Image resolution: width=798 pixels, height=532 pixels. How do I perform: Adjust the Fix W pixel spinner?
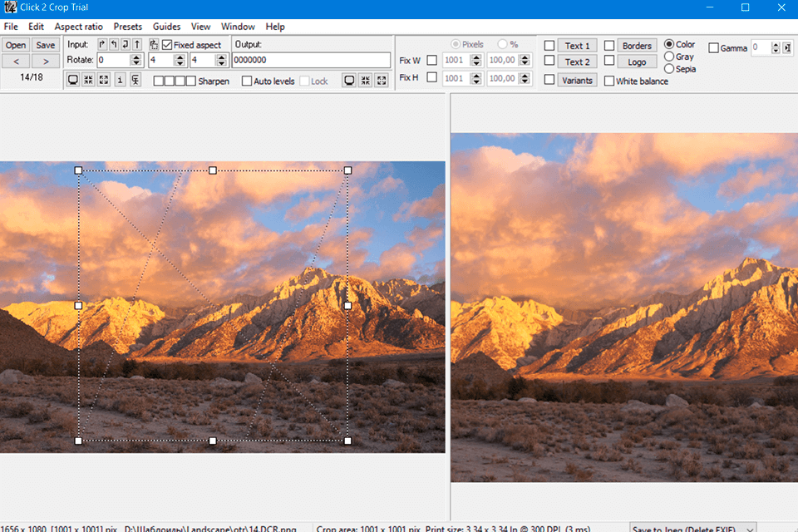click(476, 60)
